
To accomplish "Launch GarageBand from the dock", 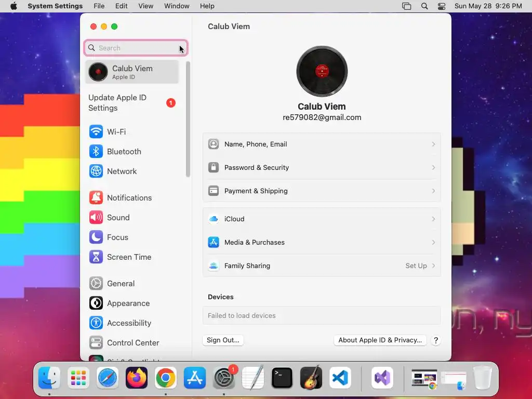I will click(311, 378).
